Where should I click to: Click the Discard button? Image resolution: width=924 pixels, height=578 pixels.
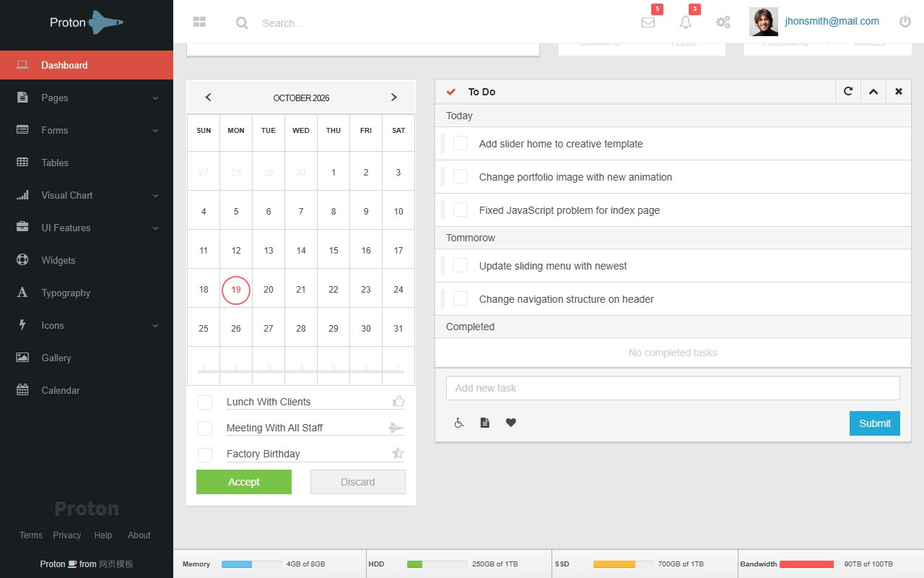358,482
